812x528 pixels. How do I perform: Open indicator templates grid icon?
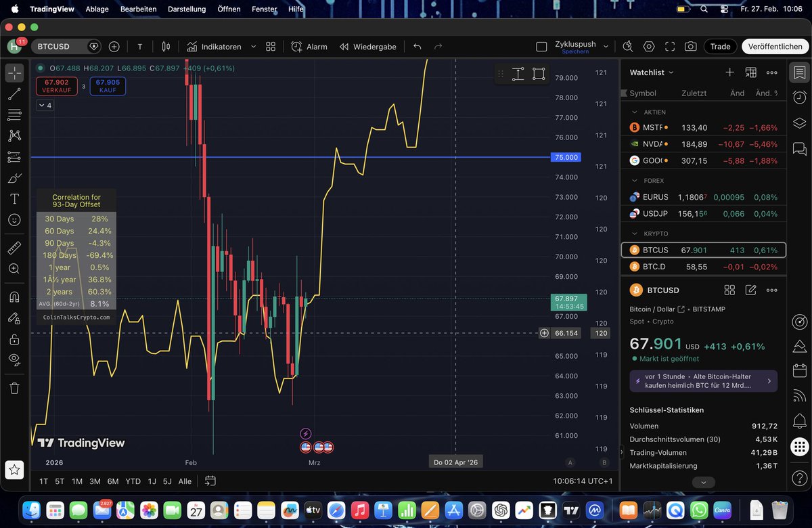(271, 47)
